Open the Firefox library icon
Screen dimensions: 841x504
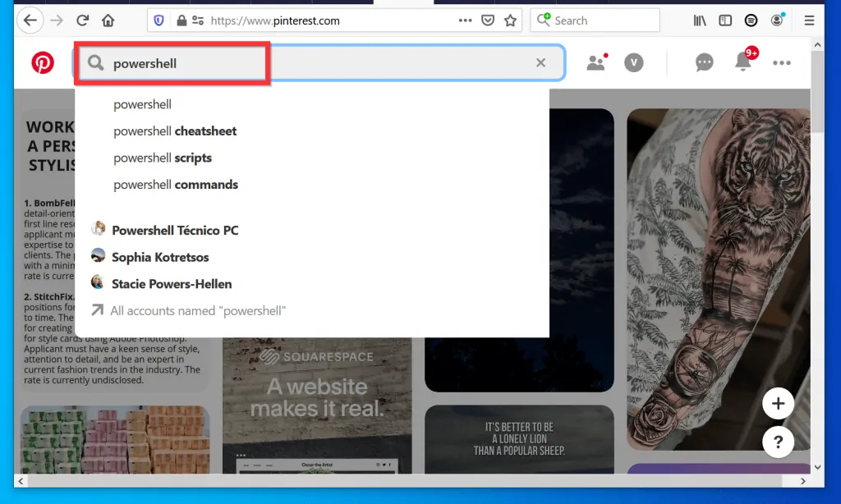(699, 20)
